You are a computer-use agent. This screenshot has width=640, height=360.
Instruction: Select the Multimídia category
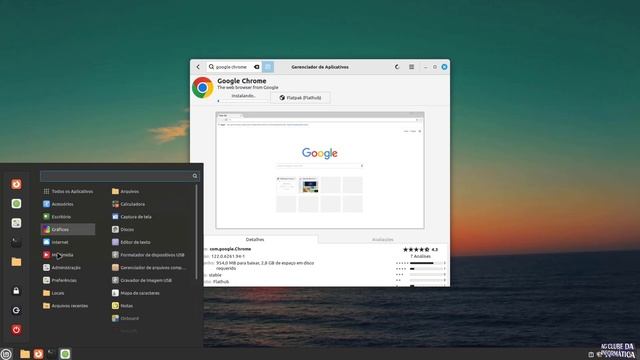[x=68, y=255]
